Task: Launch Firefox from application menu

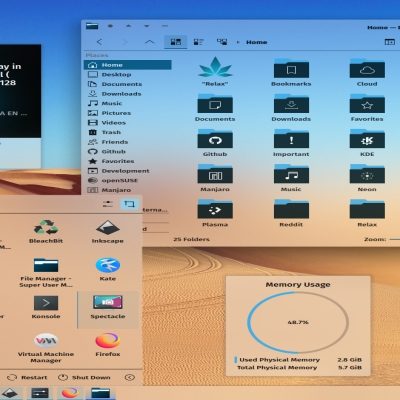Action: click(108, 345)
